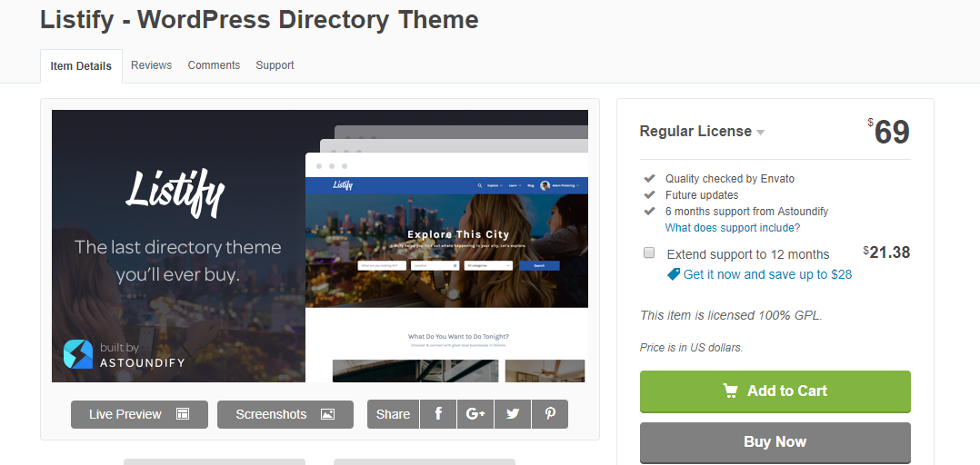Switch to the Item Details tab
The image size is (980, 465).
point(81,66)
